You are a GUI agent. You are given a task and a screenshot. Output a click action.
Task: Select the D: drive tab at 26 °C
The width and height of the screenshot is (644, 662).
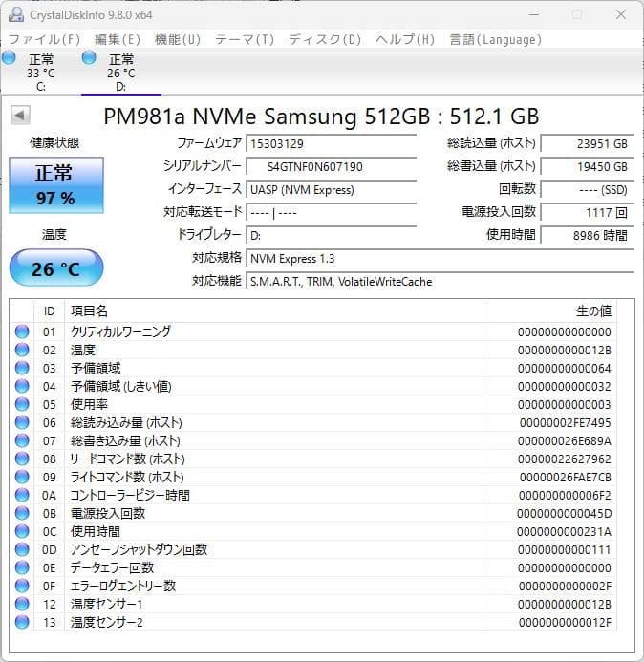(x=121, y=72)
